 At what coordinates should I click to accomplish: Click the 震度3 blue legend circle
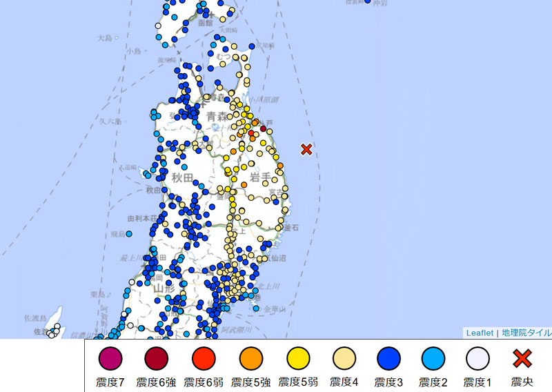[388, 359]
